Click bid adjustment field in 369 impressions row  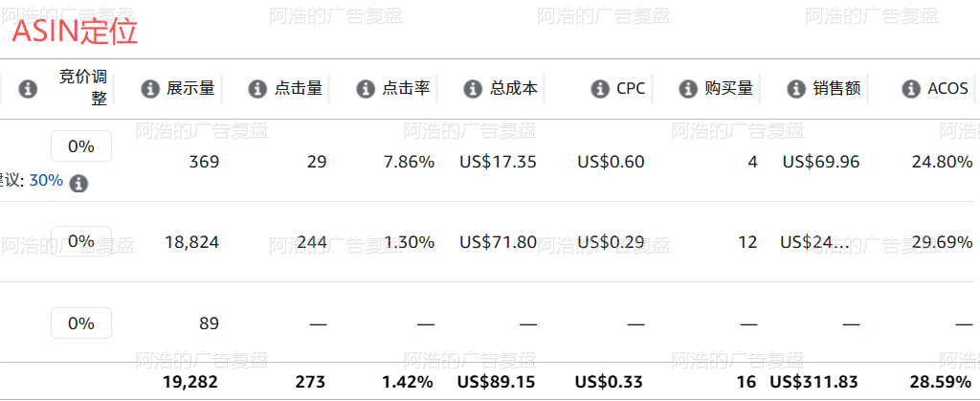(81, 146)
